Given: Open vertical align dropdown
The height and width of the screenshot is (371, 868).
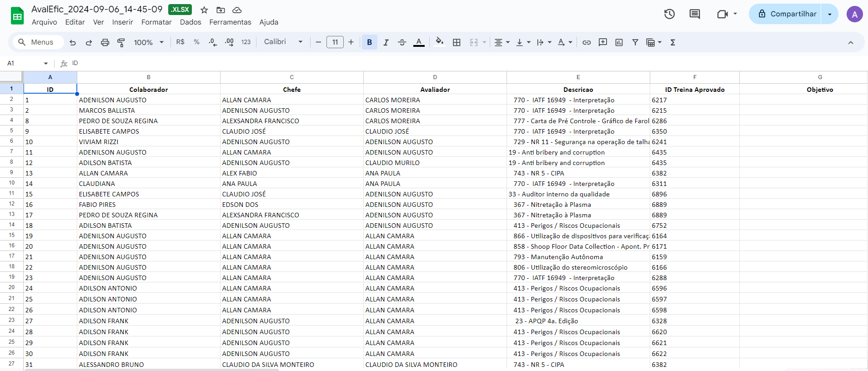Looking at the screenshot, I should pyautogui.click(x=523, y=42).
